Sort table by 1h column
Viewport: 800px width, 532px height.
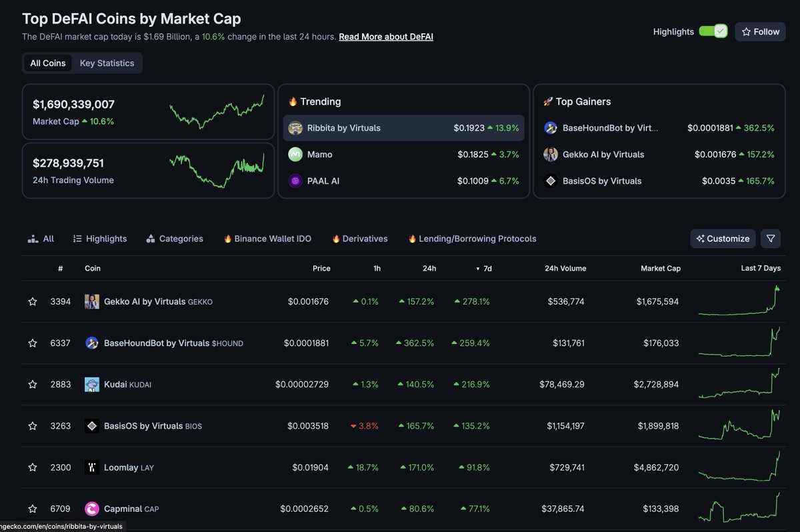[x=377, y=269]
